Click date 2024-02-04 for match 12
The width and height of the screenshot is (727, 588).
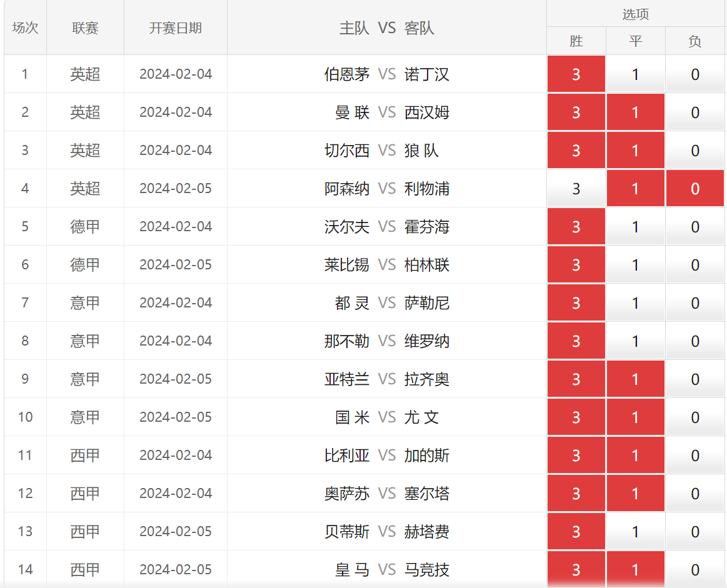coord(175,493)
